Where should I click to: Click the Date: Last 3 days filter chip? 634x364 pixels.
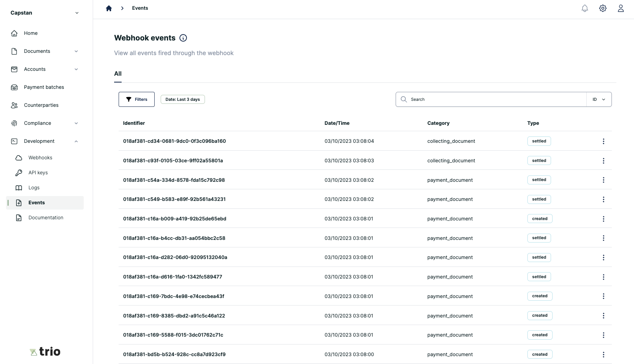pos(183,99)
